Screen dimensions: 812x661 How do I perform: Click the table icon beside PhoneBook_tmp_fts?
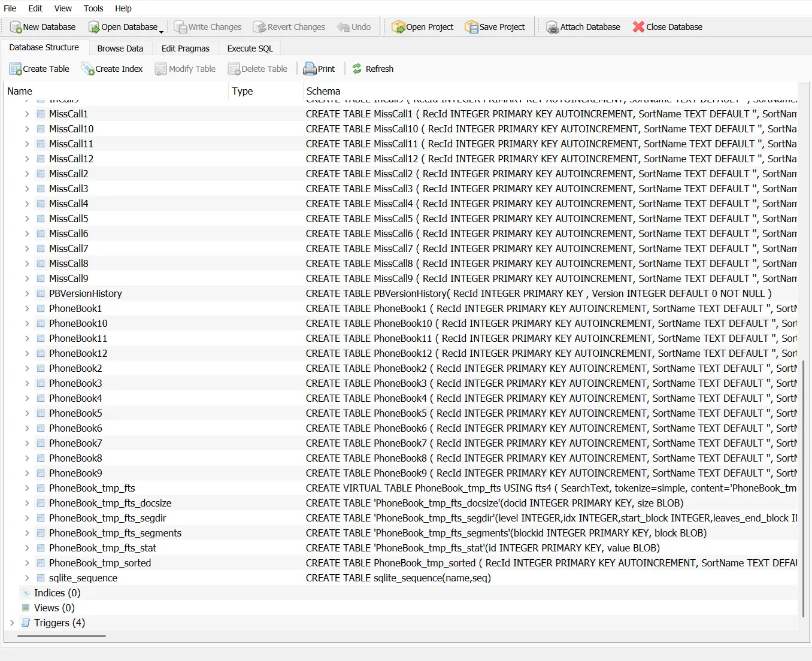coord(41,488)
